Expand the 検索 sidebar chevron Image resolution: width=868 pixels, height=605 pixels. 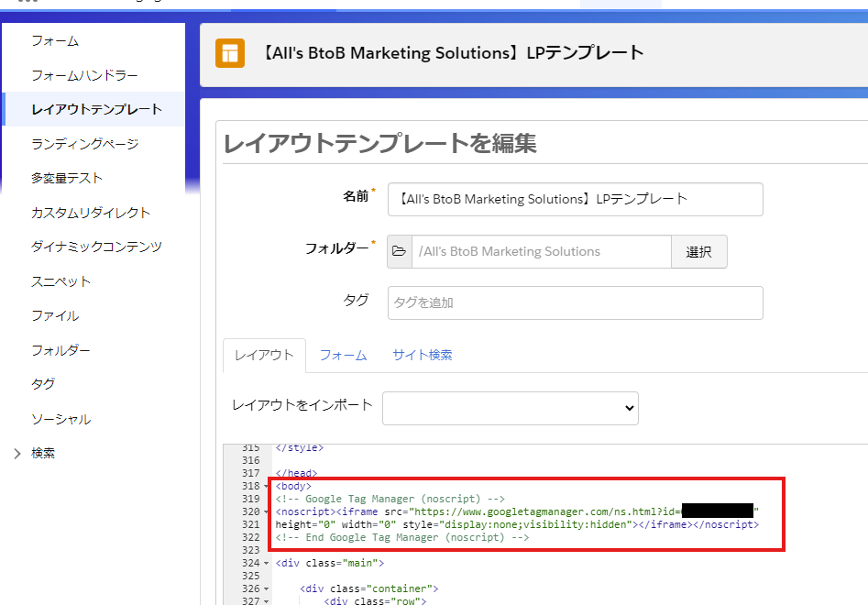[x=17, y=453]
